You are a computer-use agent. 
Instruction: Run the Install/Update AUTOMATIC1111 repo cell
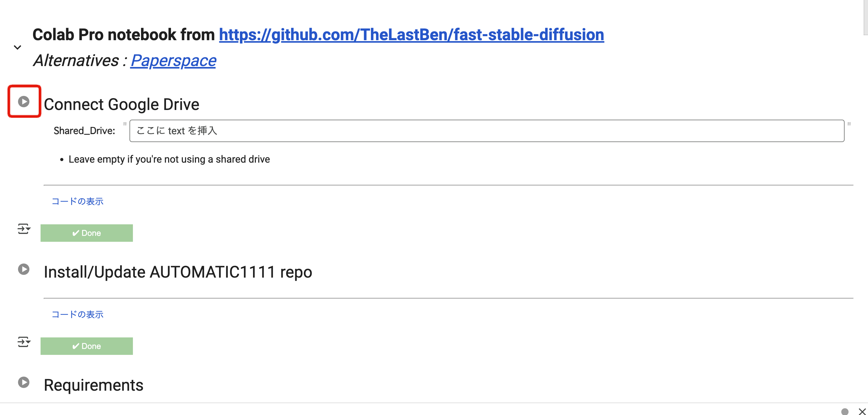pyautogui.click(x=24, y=269)
